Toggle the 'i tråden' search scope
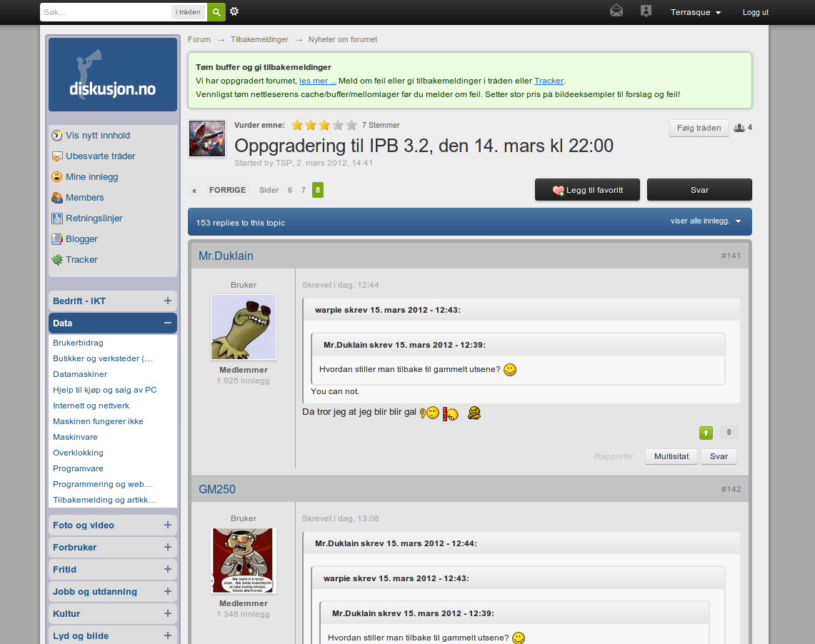Screen dimensions: 815x644 (x=188, y=12)
